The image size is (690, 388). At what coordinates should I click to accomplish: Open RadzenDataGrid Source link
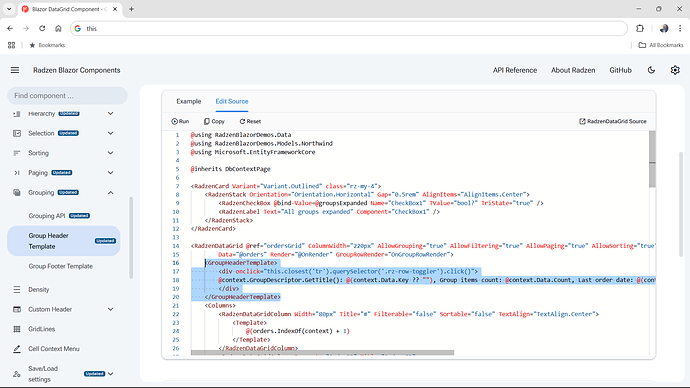pos(613,121)
